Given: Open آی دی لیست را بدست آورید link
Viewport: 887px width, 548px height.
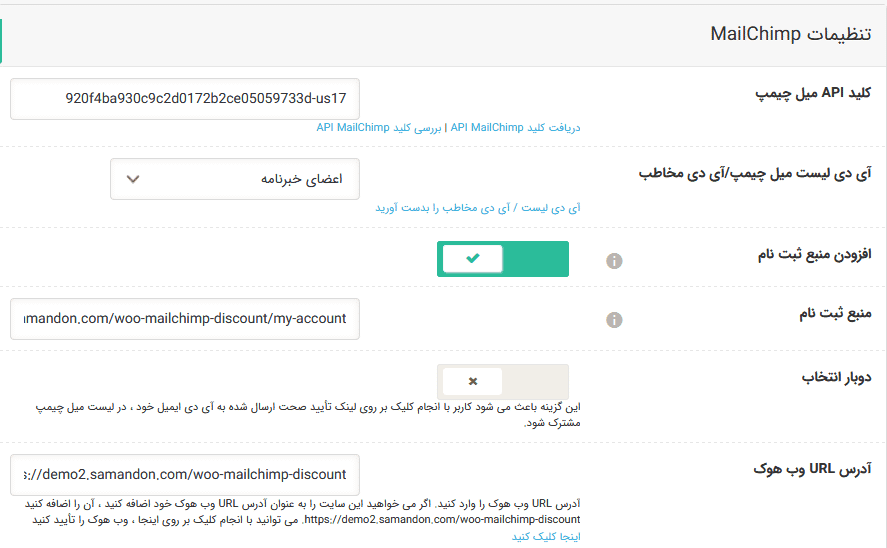Looking at the screenshot, I should pyautogui.click(x=478, y=208).
